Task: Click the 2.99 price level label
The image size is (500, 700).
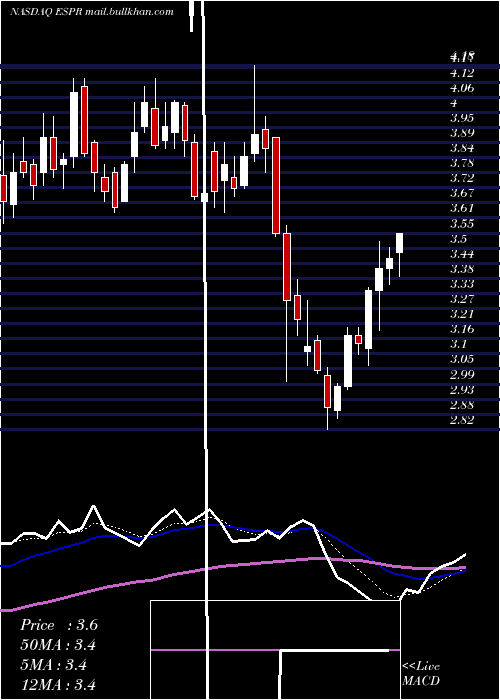Action: click(x=462, y=374)
